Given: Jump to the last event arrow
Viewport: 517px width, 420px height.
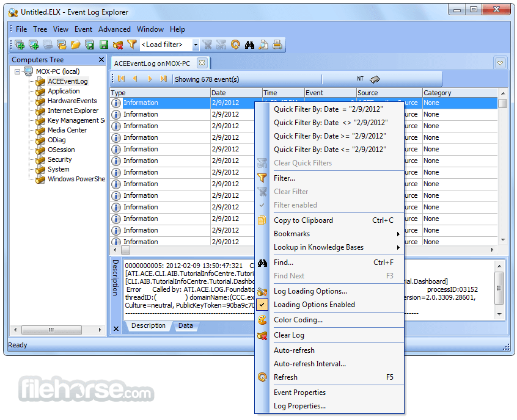Looking at the screenshot, I should pos(164,79).
